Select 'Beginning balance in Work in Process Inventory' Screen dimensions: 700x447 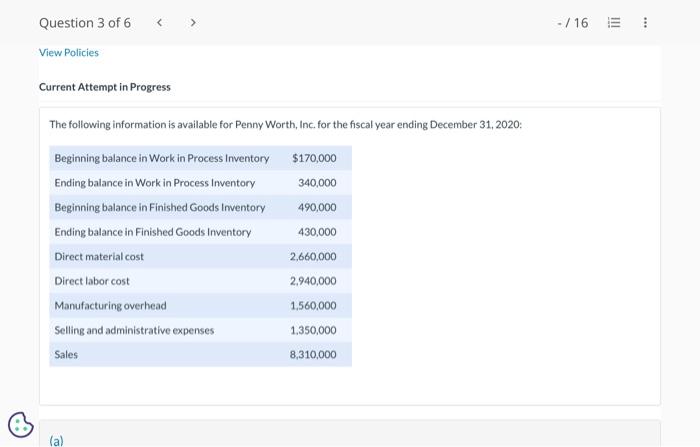[x=162, y=158]
